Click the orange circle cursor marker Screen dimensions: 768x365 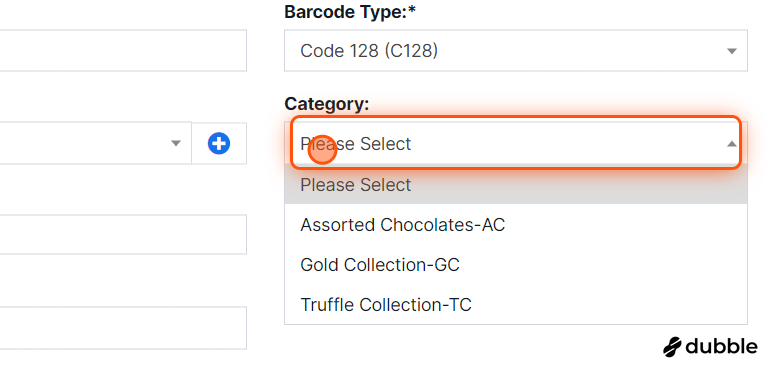coord(322,150)
